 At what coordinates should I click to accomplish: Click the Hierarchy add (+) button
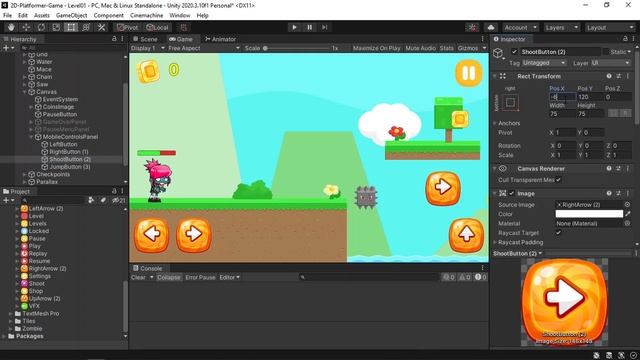(6, 48)
